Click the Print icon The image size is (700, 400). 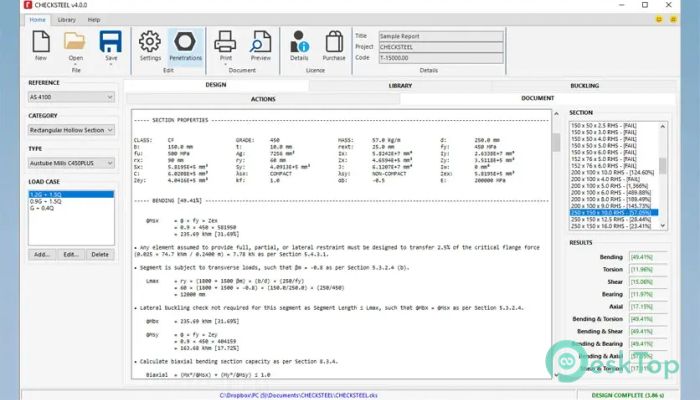(x=225, y=42)
